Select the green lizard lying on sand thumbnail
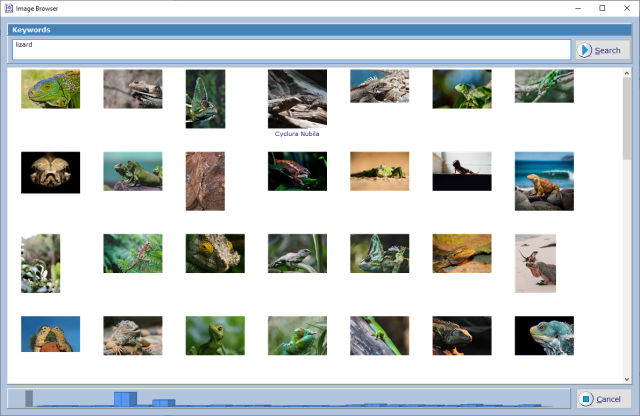640x416 pixels. click(380, 171)
